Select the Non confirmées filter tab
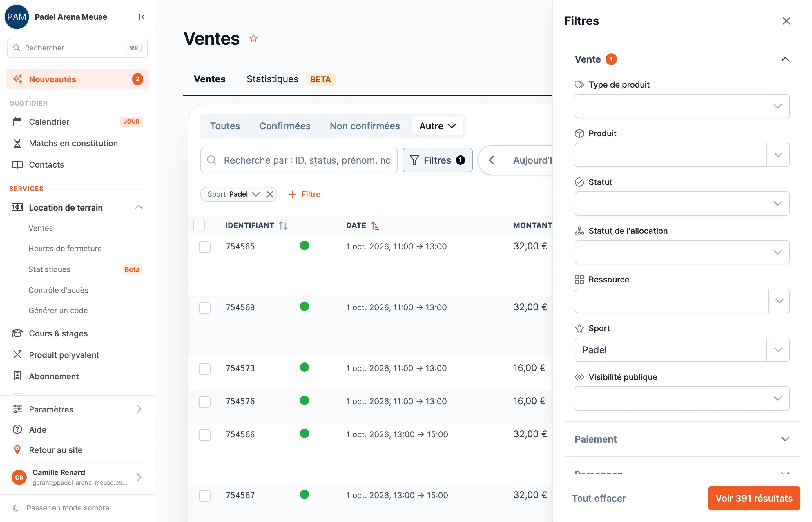 click(x=365, y=126)
